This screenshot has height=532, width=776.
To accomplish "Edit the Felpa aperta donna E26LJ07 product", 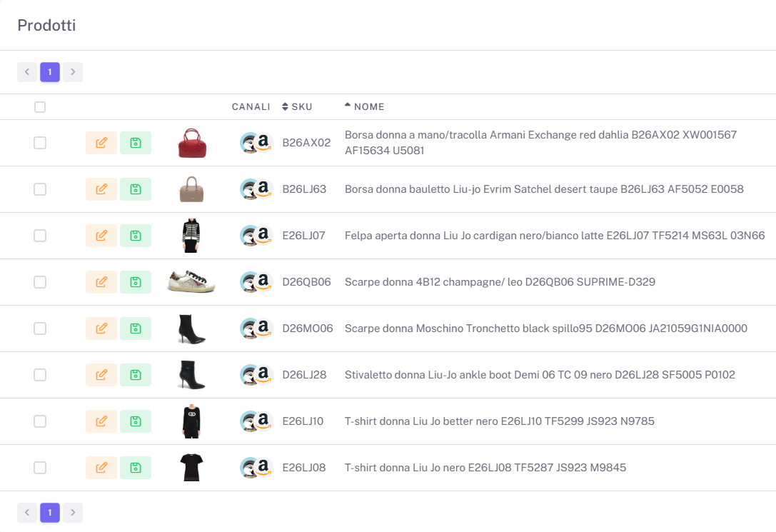I will tap(101, 236).
